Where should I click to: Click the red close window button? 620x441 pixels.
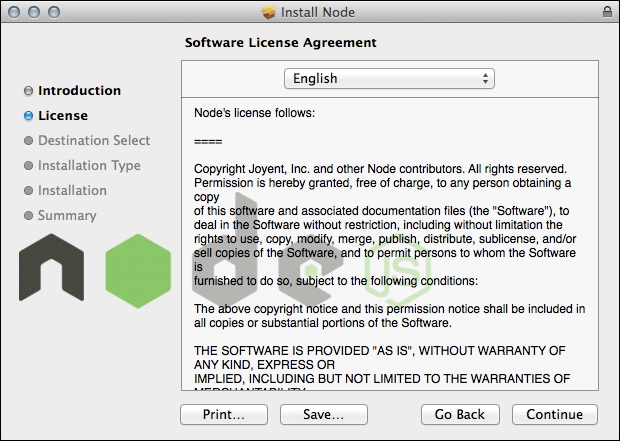click(x=14, y=12)
